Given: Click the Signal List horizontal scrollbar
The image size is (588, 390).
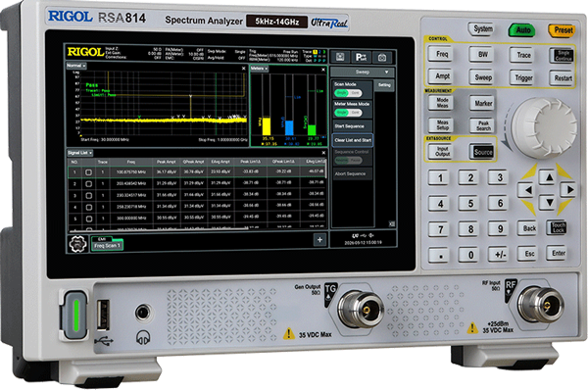Looking at the screenshot, I should point(158,229).
